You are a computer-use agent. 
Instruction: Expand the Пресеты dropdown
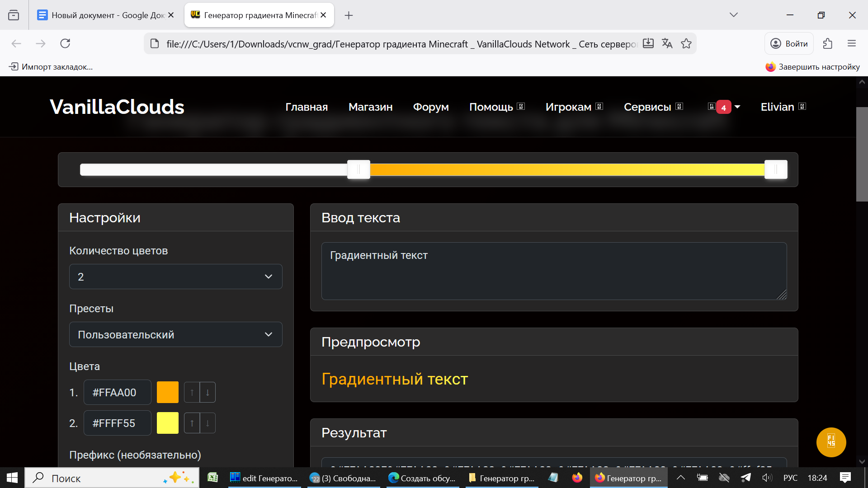(x=175, y=334)
